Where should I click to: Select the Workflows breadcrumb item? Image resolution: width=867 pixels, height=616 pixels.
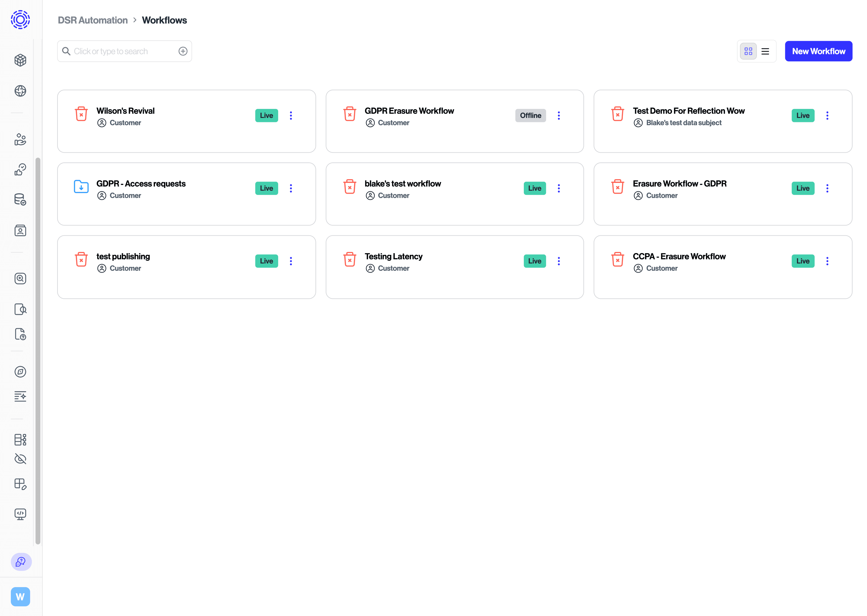[164, 20]
